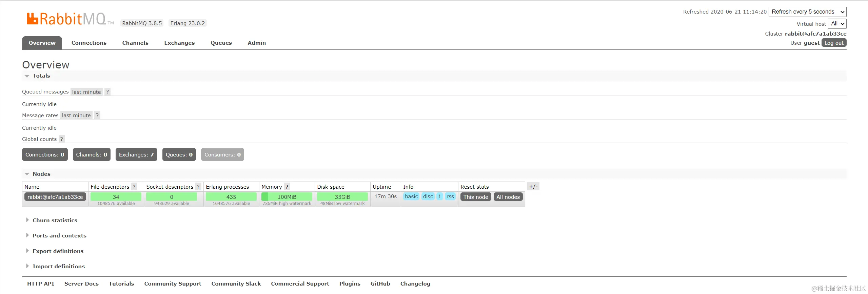Reset stats for All nodes
The width and height of the screenshot is (868, 294).
(x=508, y=197)
